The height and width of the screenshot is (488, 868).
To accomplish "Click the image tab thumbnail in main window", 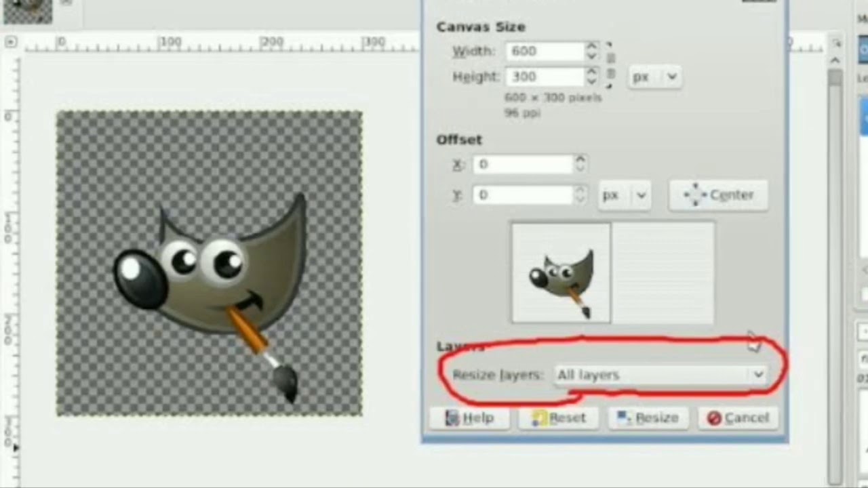I will (x=27, y=12).
